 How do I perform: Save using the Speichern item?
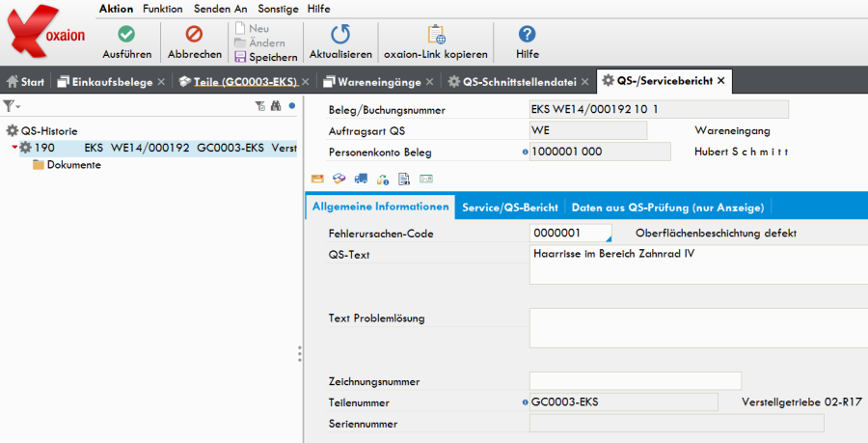click(266, 57)
